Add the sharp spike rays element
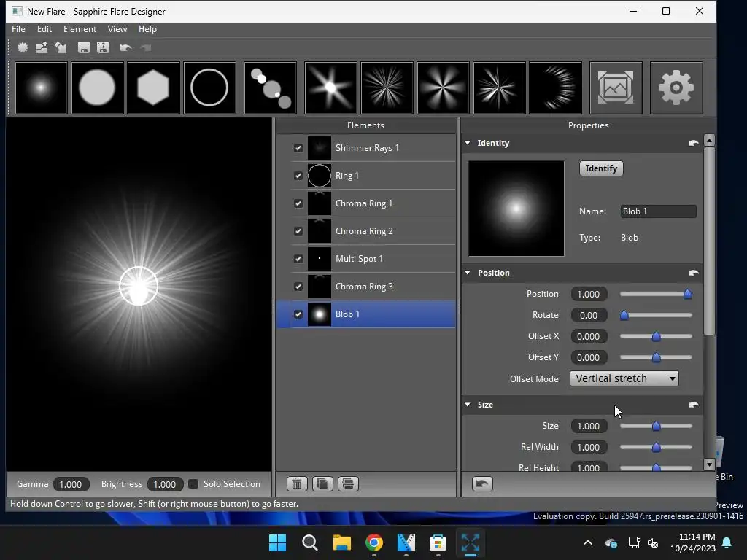 coord(499,87)
